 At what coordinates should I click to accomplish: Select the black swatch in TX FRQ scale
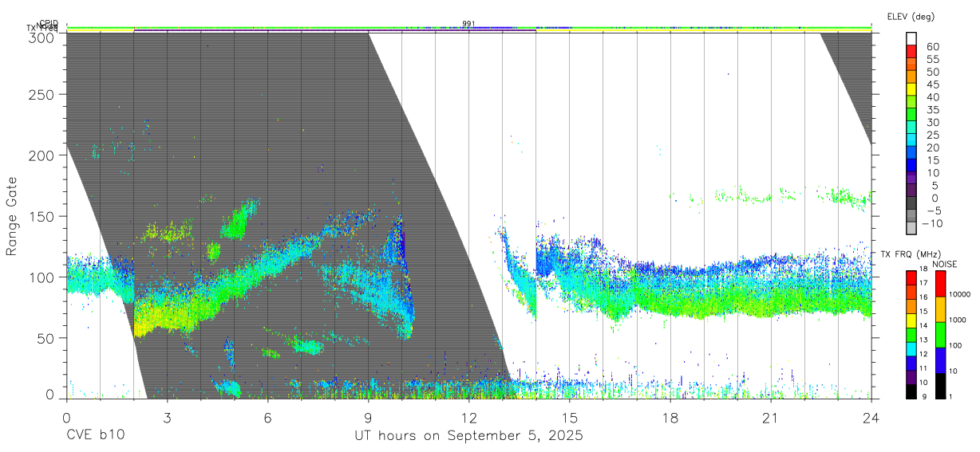pos(911,391)
